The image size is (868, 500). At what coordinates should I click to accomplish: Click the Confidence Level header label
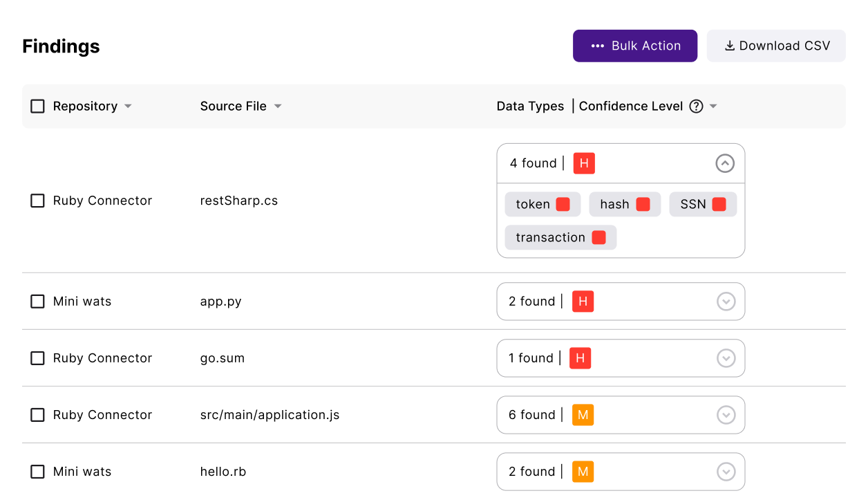point(631,106)
